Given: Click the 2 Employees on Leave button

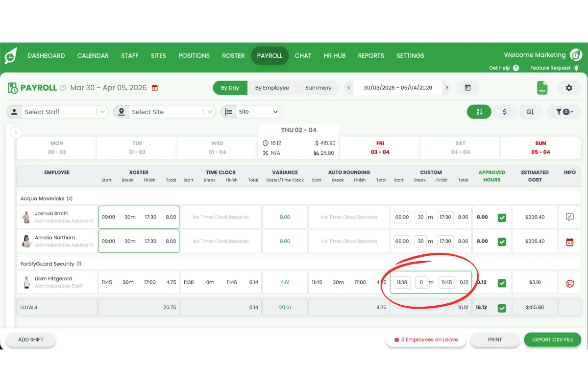Looking at the screenshot, I should 426,340.
